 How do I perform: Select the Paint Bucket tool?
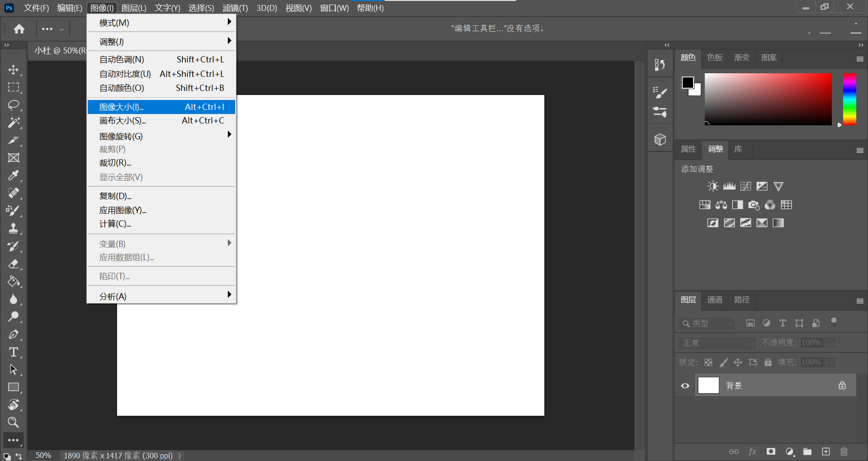[14, 281]
